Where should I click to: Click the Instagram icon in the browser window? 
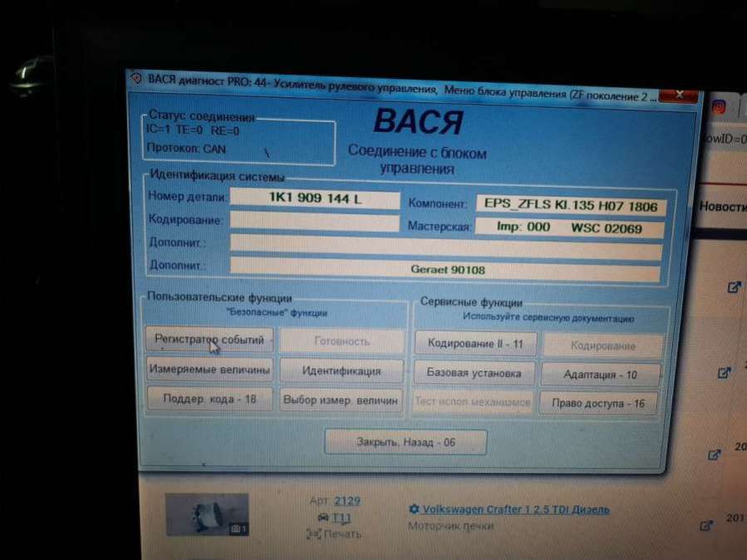tap(719, 107)
